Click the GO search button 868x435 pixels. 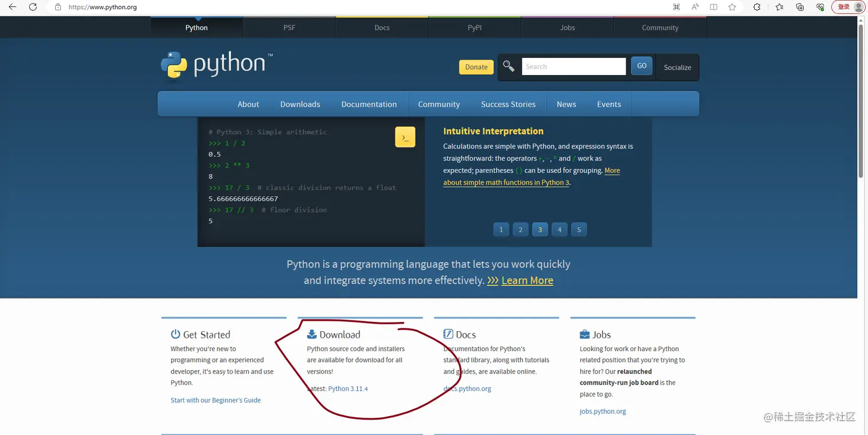[x=642, y=66]
